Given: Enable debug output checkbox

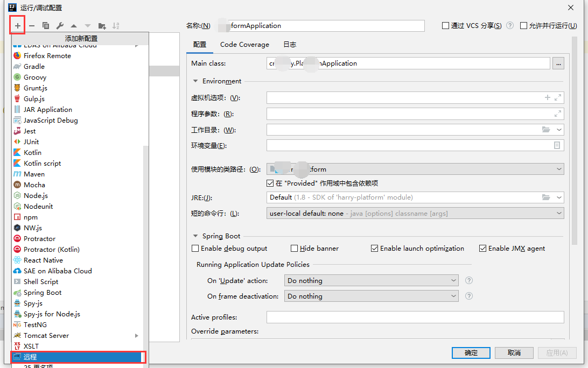Looking at the screenshot, I should (195, 249).
